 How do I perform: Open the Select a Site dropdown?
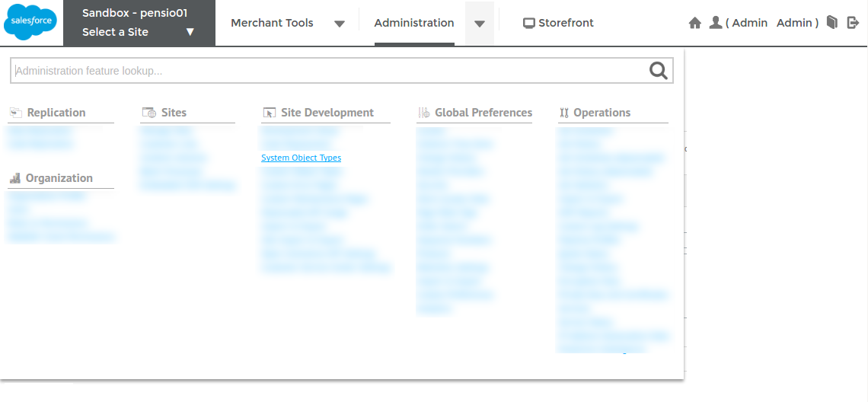(139, 32)
